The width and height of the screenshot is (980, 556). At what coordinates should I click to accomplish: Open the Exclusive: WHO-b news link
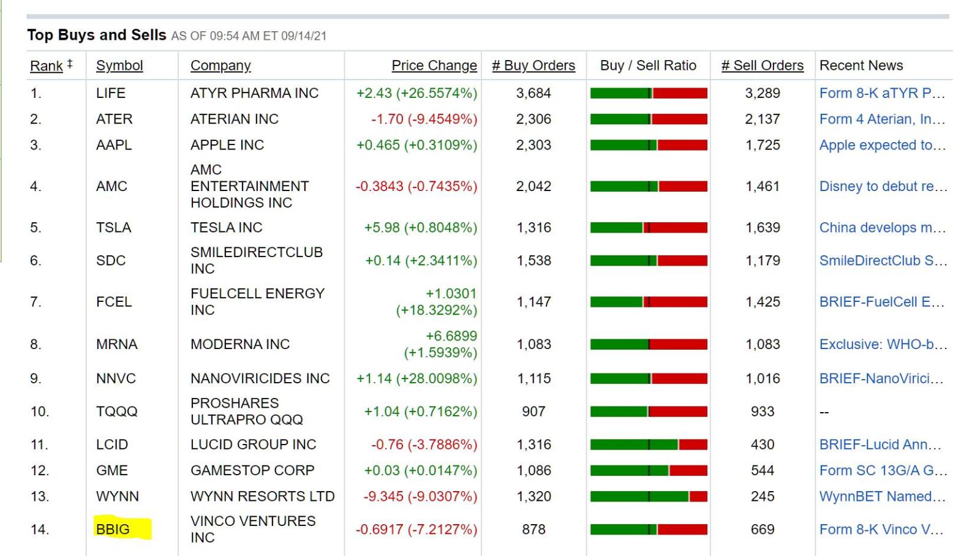point(883,344)
